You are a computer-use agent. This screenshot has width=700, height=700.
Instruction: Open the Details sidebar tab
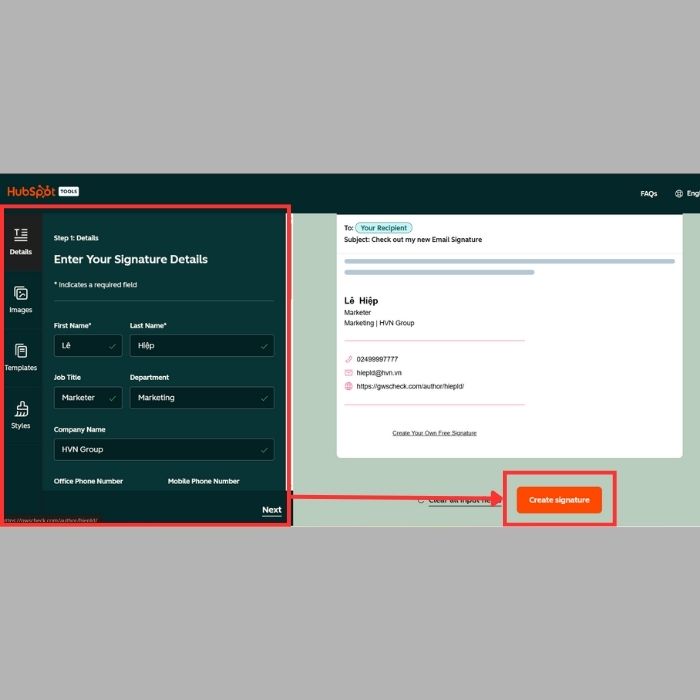(21, 242)
